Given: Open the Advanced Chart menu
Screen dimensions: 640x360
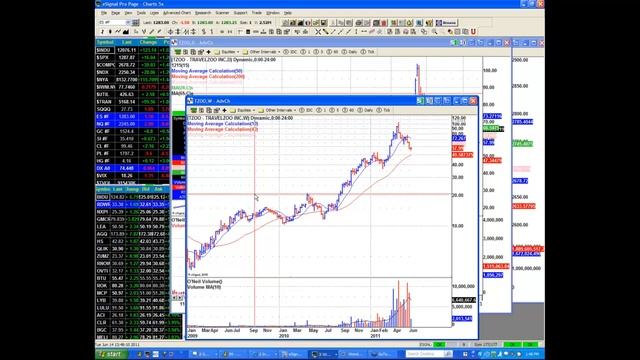Looking at the screenshot, I should point(177,13).
